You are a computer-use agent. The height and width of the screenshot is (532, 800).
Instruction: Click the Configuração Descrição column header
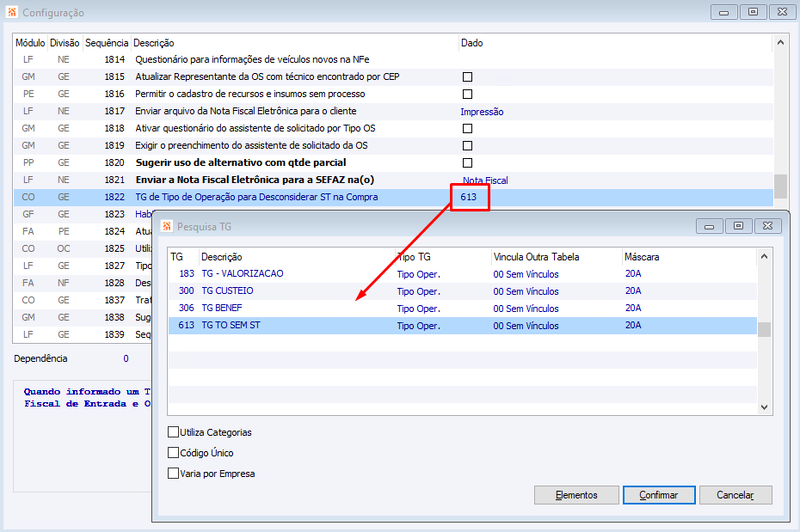(154, 43)
